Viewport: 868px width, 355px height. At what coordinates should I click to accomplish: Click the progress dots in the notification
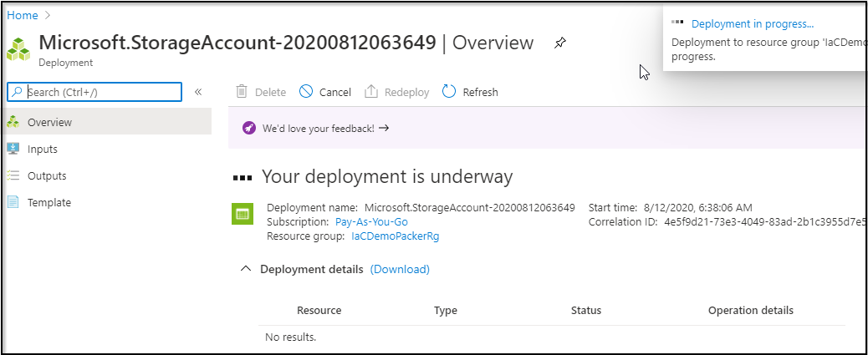point(677,23)
